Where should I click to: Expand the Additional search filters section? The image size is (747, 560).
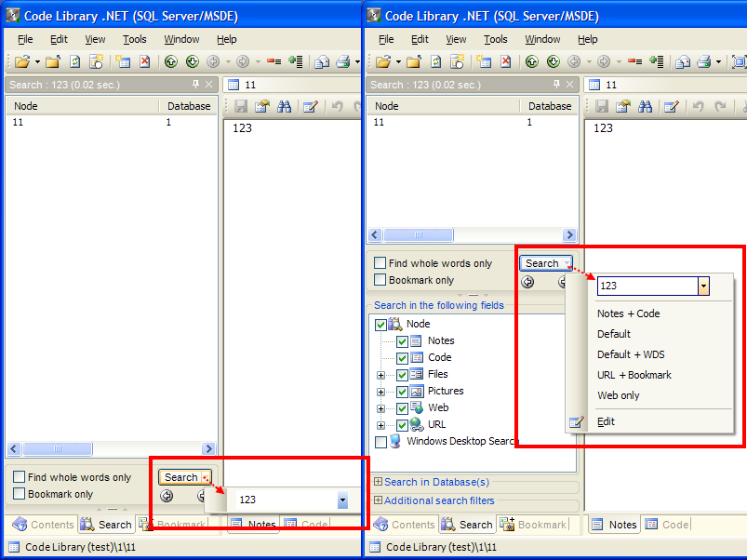[378, 500]
